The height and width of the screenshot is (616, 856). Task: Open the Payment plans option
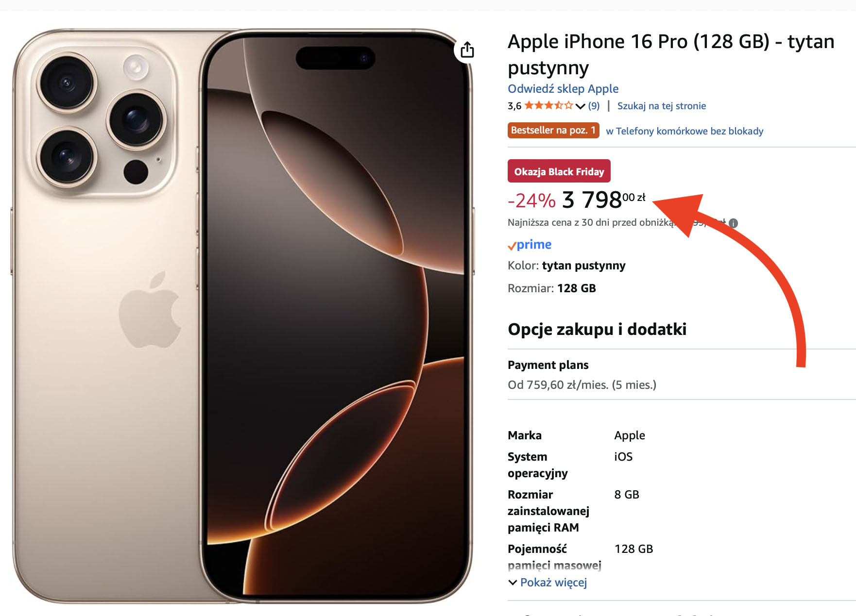[x=682, y=375]
